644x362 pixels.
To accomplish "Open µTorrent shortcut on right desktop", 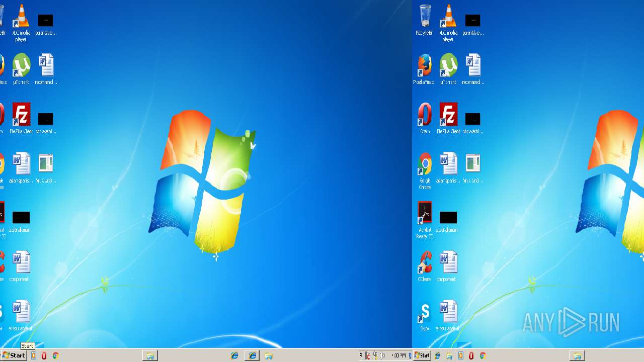I will tap(448, 69).
